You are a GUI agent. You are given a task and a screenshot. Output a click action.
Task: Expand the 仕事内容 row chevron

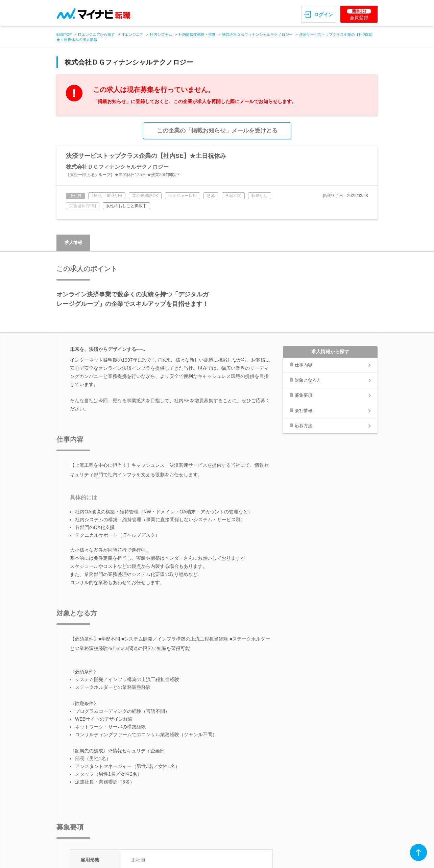pyautogui.click(x=369, y=365)
